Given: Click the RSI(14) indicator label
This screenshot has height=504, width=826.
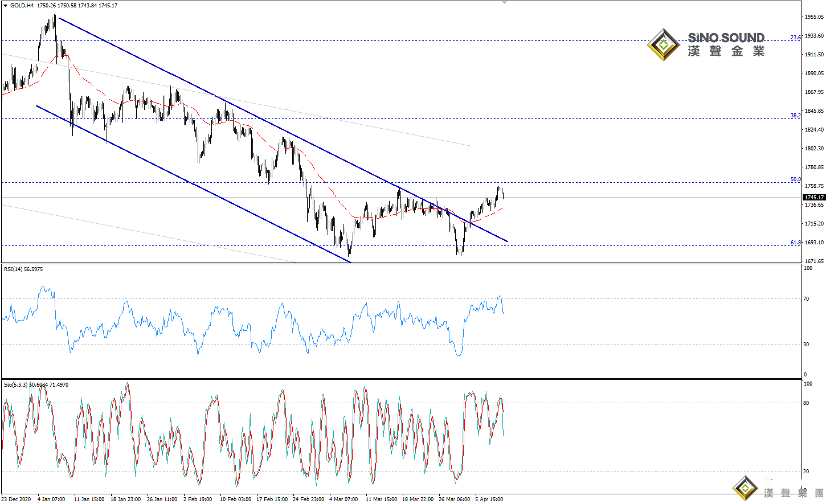Looking at the screenshot, I should coord(23,269).
